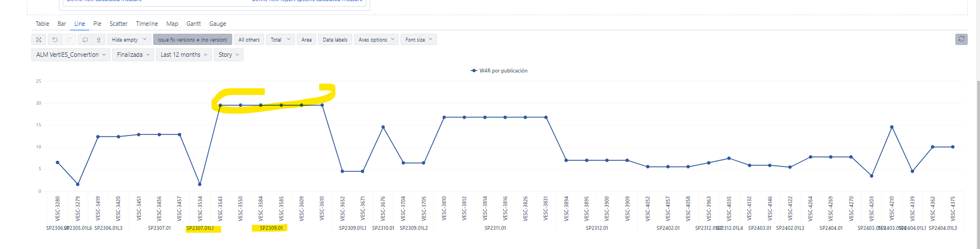Undo the last report change
This screenshot has height=249, width=980.
click(55, 40)
